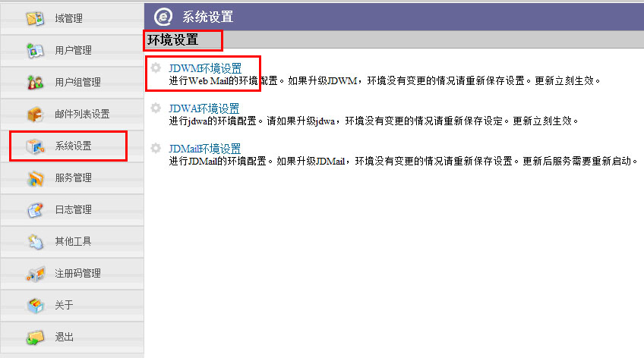Click the gear icon beside JDWM环境设置
This screenshot has width=644, height=358.
coord(156,68)
